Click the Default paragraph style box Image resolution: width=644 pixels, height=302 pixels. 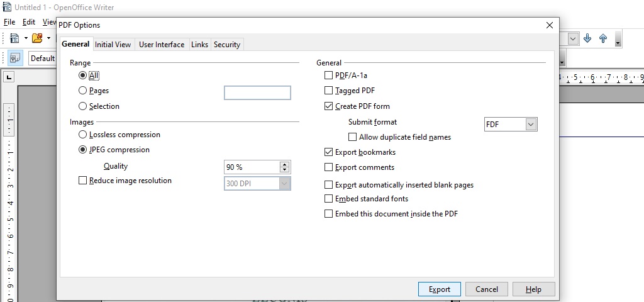(42, 58)
